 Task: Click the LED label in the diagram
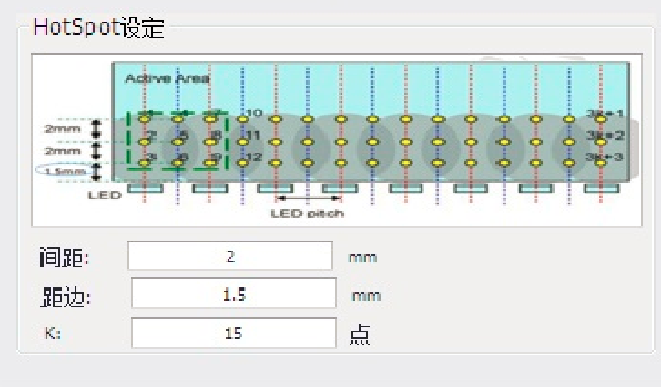(x=104, y=195)
